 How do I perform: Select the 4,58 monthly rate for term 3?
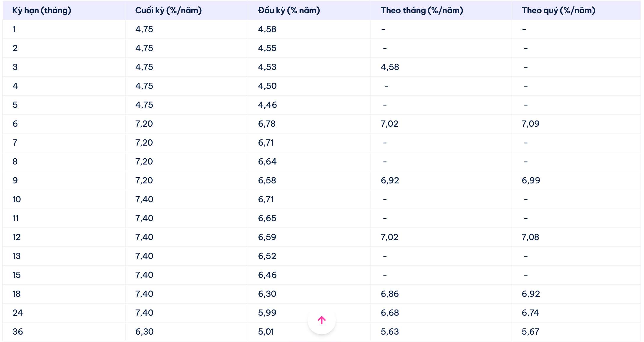(390, 67)
